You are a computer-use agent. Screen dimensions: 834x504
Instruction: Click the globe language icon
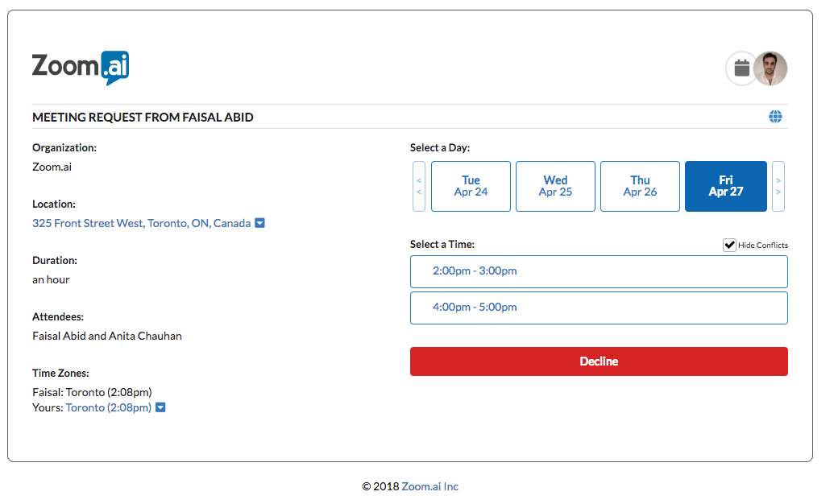[x=775, y=117]
